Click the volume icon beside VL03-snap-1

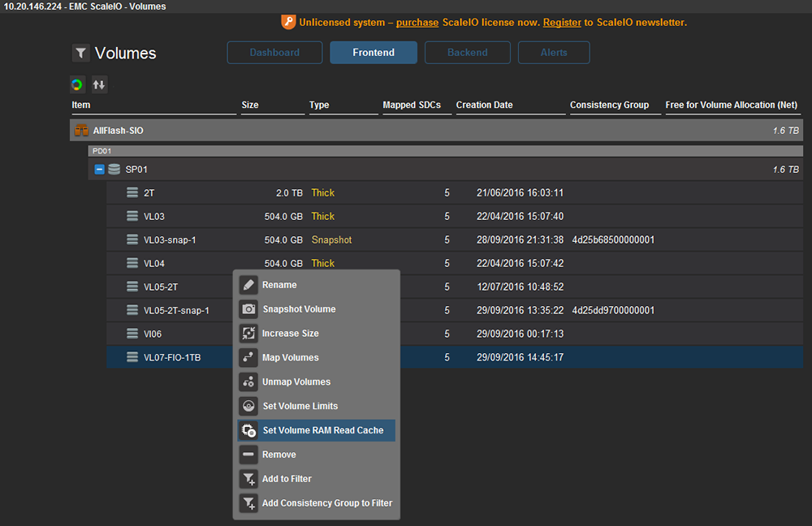click(x=132, y=239)
